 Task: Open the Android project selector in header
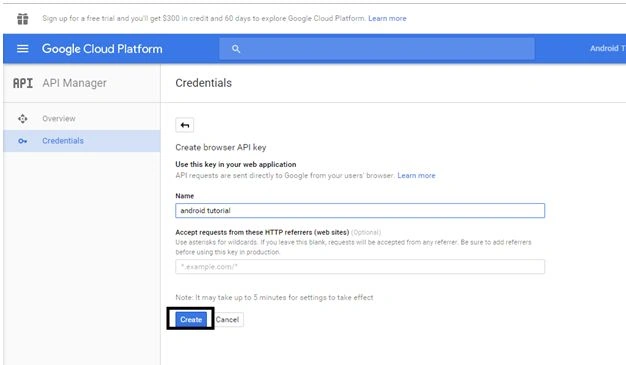608,48
